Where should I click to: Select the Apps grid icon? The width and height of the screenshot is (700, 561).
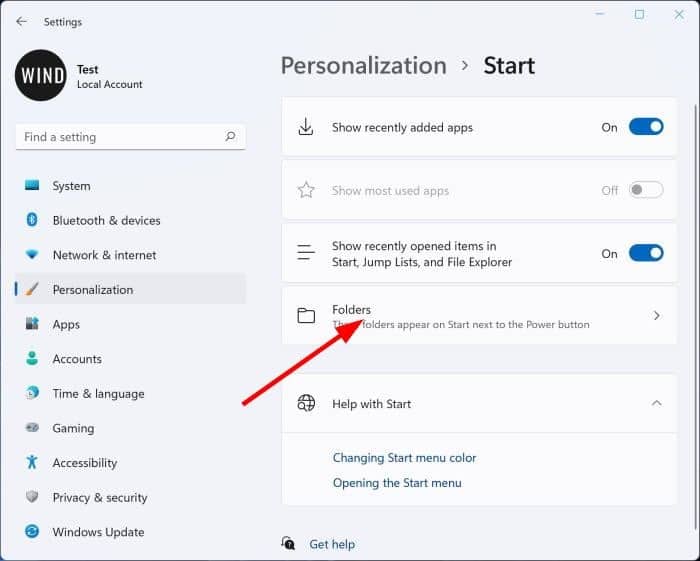[32, 324]
